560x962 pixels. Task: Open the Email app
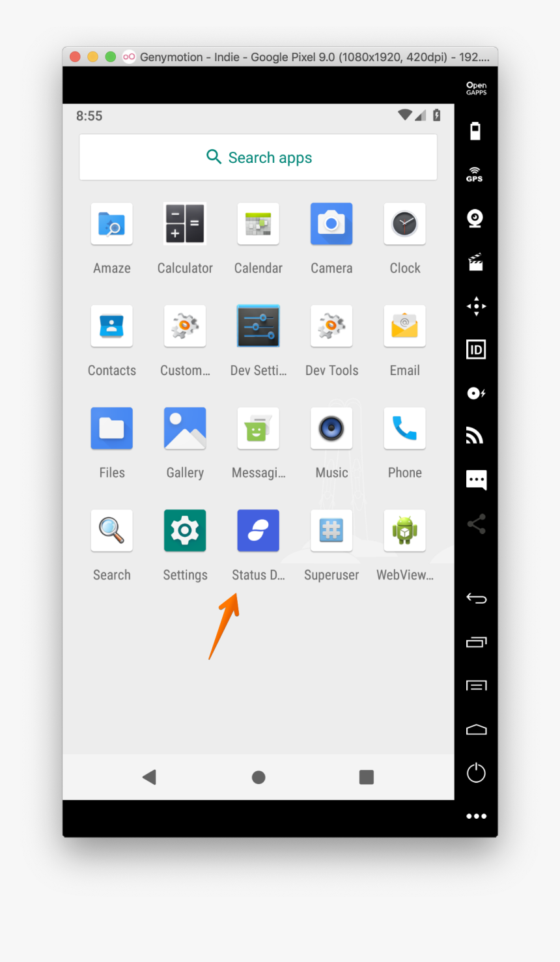405,326
